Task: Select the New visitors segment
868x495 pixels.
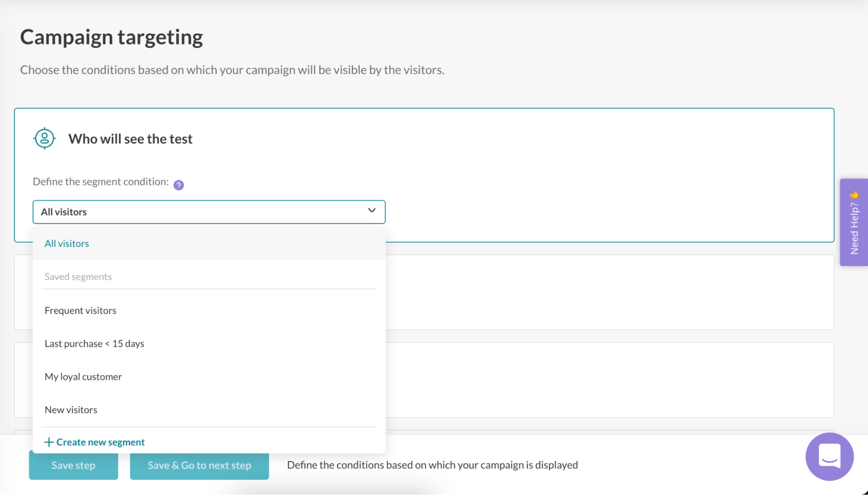Action: click(x=209, y=409)
